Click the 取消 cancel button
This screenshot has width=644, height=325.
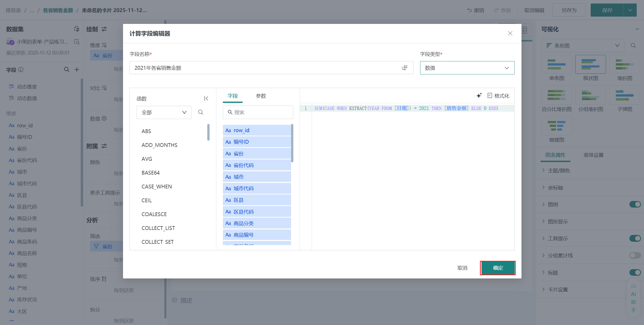[x=462, y=268]
